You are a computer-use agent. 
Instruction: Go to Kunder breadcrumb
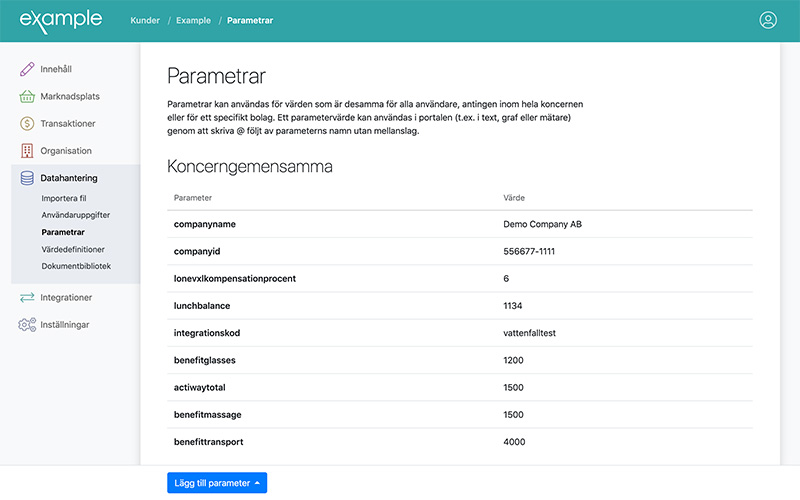[x=145, y=20]
